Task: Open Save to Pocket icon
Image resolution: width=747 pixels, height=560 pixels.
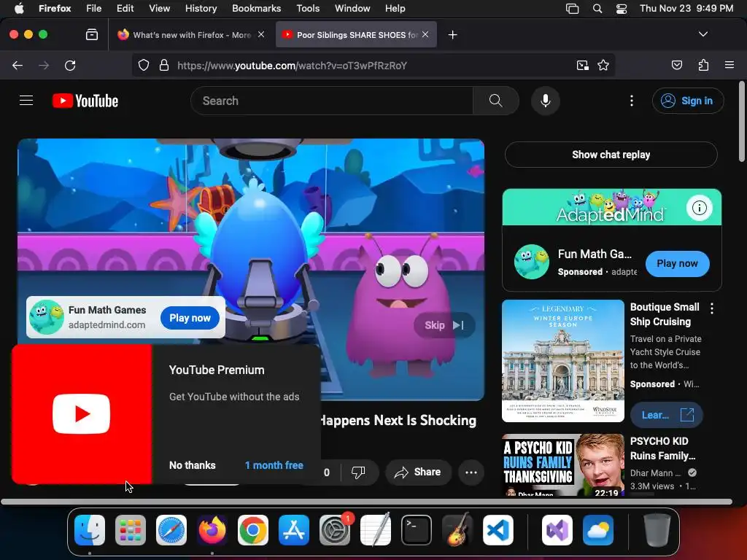Action: click(x=676, y=65)
